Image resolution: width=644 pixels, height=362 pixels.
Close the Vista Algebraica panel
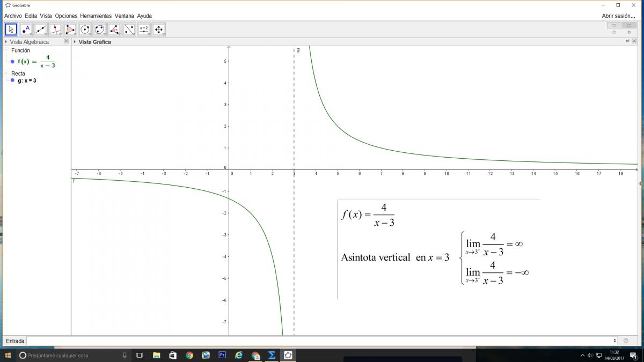coord(67,41)
